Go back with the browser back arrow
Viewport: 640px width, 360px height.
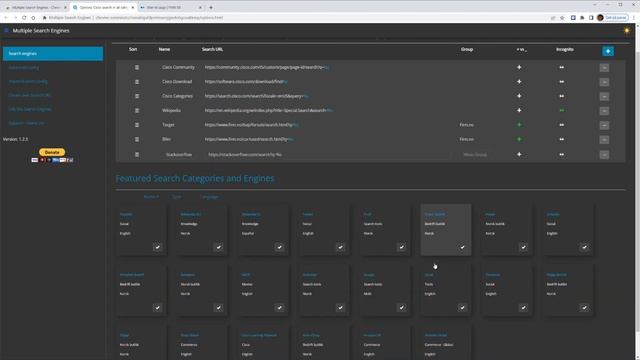click(6, 18)
